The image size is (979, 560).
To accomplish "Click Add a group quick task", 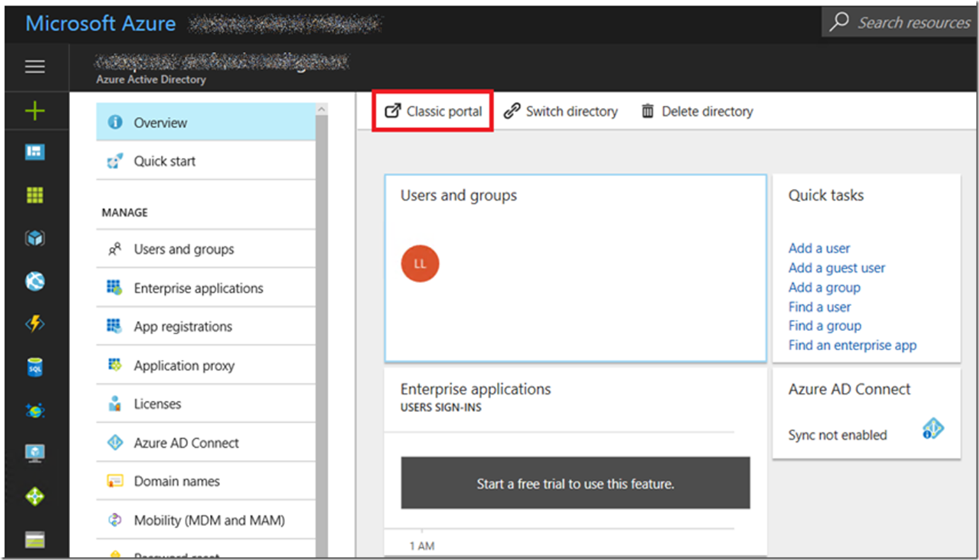I will (x=824, y=287).
